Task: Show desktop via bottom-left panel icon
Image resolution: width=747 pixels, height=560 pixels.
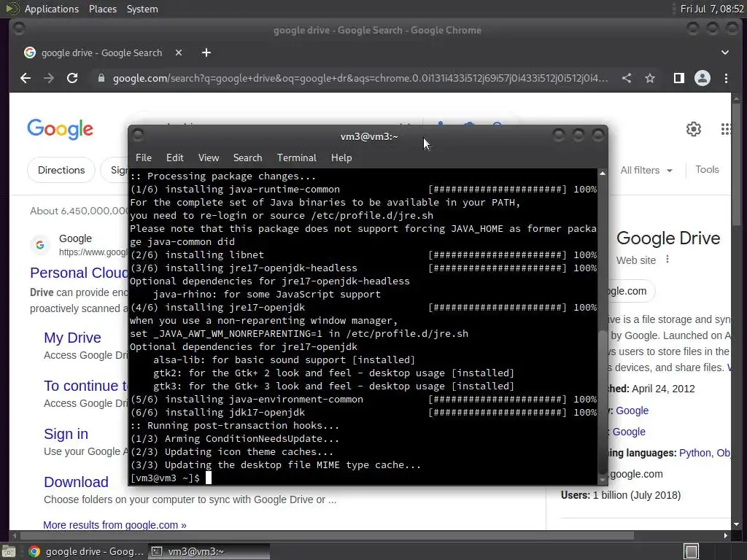Action: pyautogui.click(x=9, y=551)
